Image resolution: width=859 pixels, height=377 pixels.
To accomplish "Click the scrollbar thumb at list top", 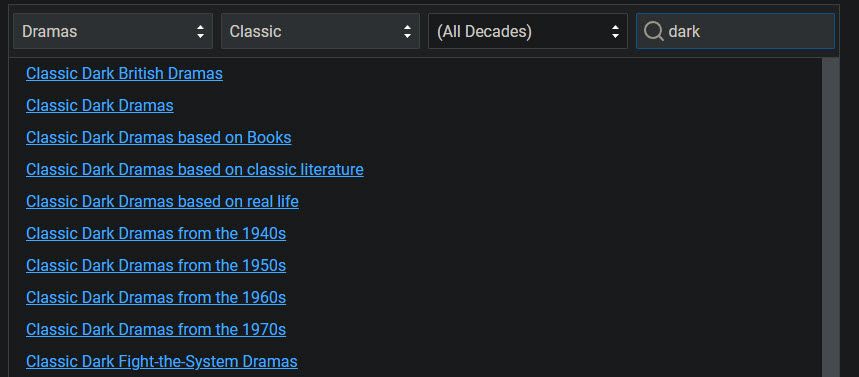I will pyautogui.click(x=831, y=217).
